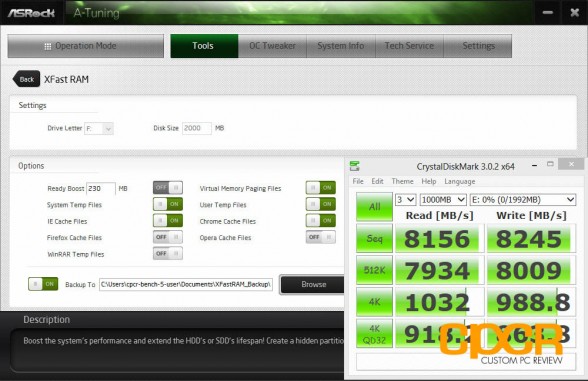Image resolution: width=588 pixels, height=381 pixels.
Task: Click the CrystalDiskMark app icon
Action: (x=354, y=166)
